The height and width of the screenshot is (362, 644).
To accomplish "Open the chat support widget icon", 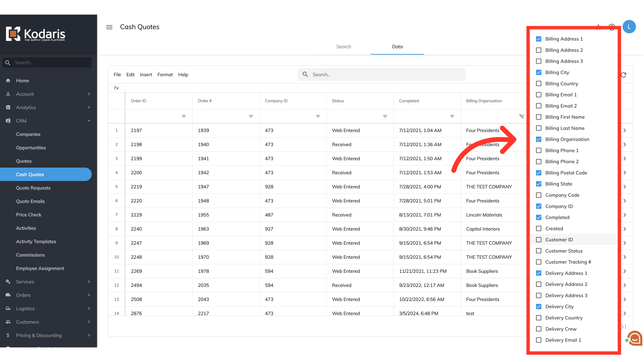I will [635, 339].
